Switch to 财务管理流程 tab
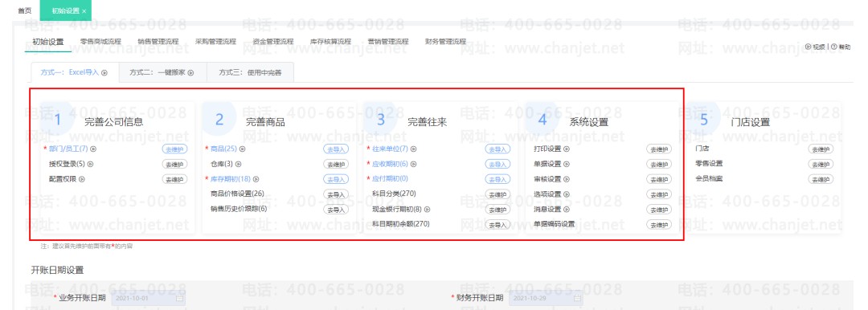868x310 pixels. point(445,42)
